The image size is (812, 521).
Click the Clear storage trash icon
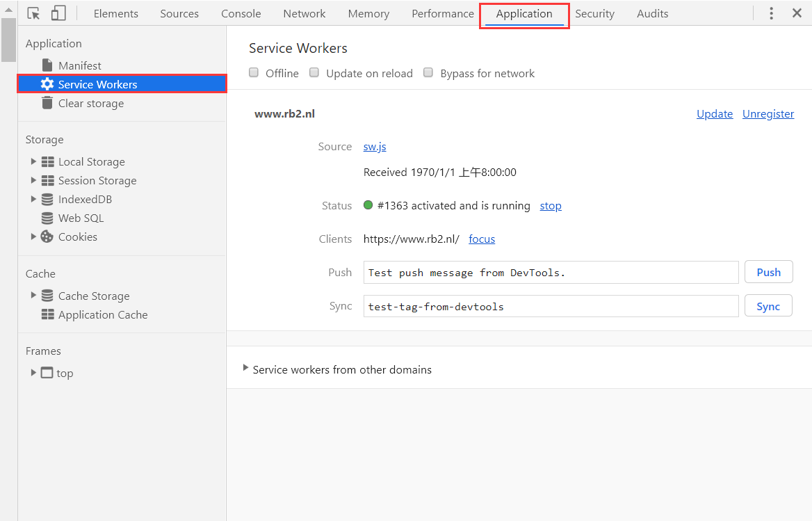47,102
